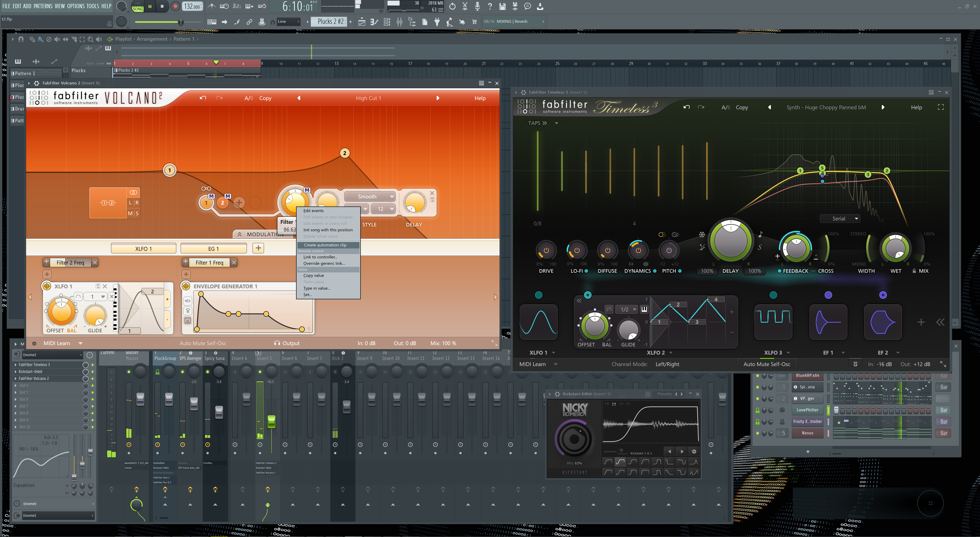Add a modulation source in Volcano 2
The height and width of the screenshot is (537, 980).
pyautogui.click(x=258, y=248)
